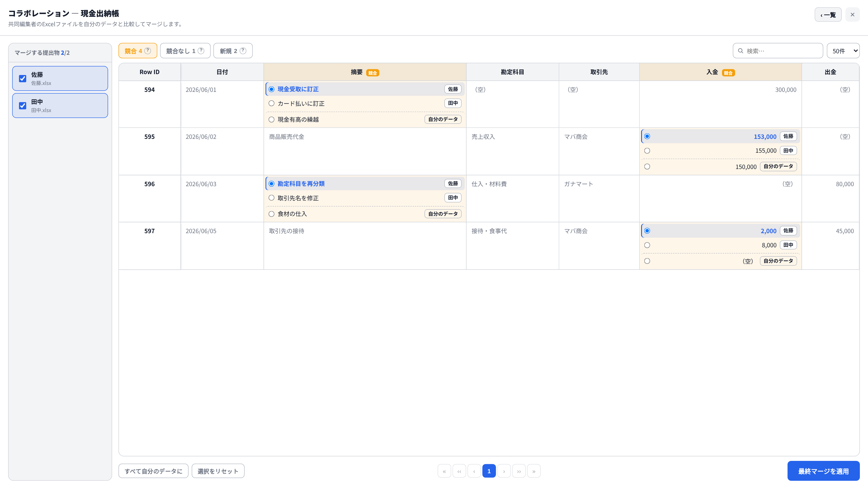This screenshot has width=868, height=488.
Task: Click 選択をリセット button
Action: (x=218, y=471)
